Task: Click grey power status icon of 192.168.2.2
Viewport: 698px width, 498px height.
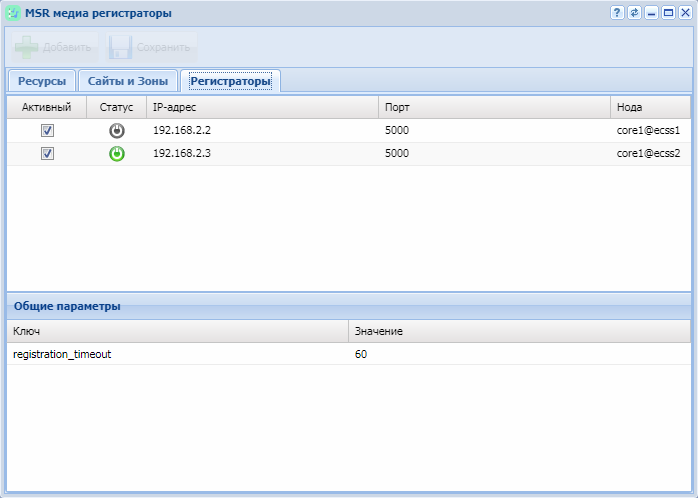Action: point(117,130)
